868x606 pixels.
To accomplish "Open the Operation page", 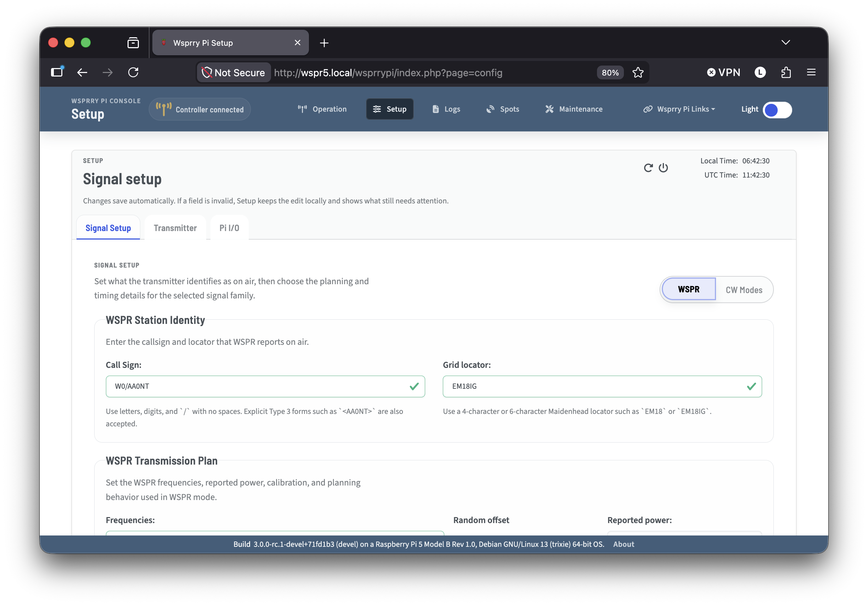I will coord(322,109).
